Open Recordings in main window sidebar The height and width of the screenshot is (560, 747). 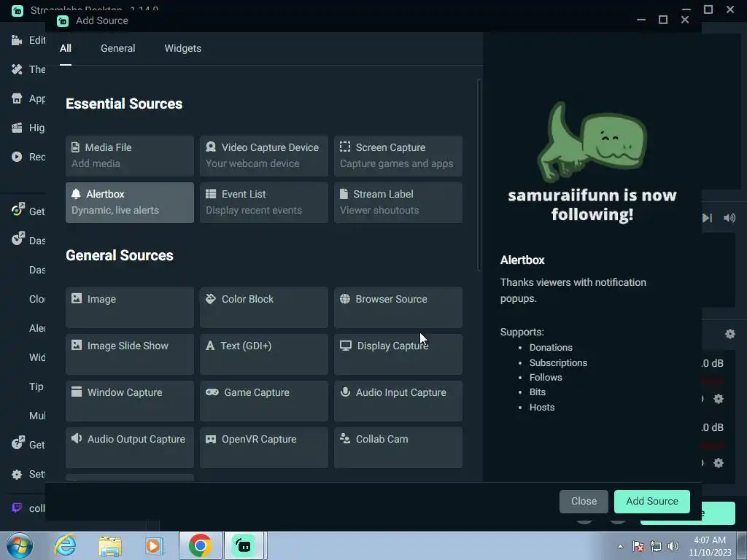[28, 157]
